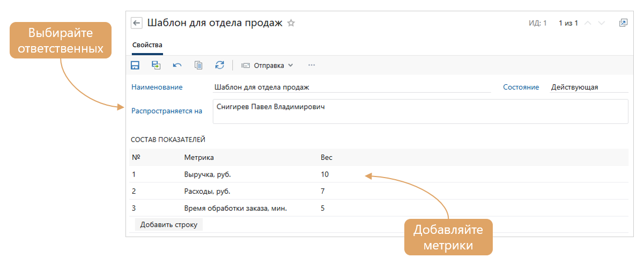
Task: Click the Наименование field label
Action: point(157,87)
